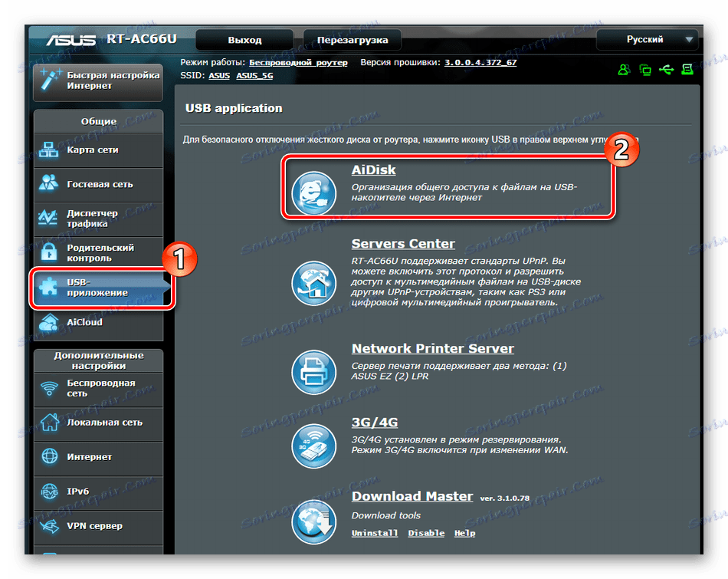Click Uninstall under Download Master
The width and height of the screenshot is (728, 579).
[x=375, y=533]
